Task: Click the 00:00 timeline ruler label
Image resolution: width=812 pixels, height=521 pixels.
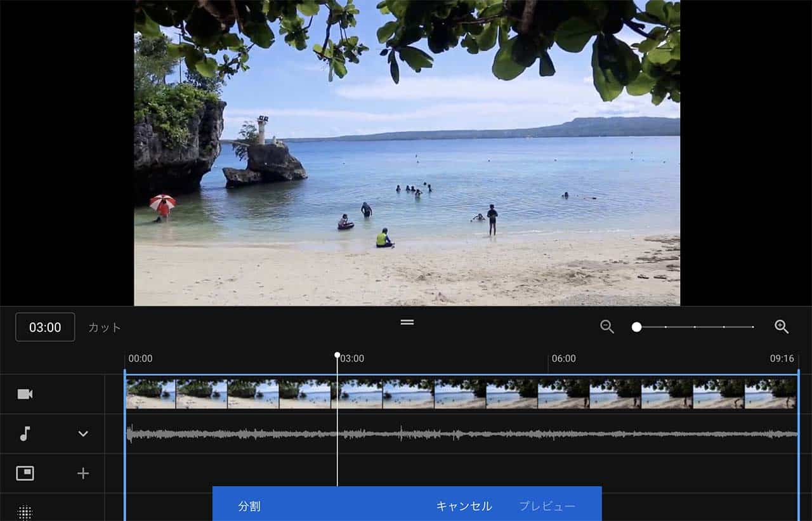Action: pyautogui.click(x=140, y=359)
